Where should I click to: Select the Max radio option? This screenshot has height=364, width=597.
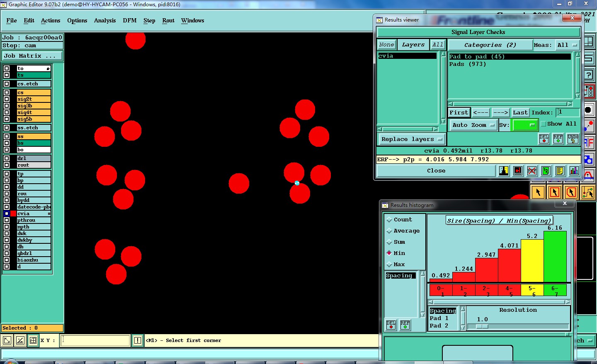[x=389, y=265]
